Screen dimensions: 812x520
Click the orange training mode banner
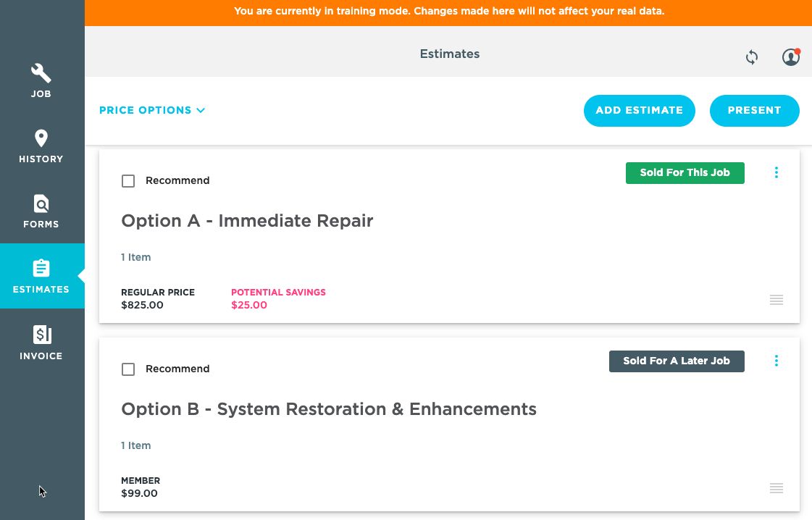(449, 11)
